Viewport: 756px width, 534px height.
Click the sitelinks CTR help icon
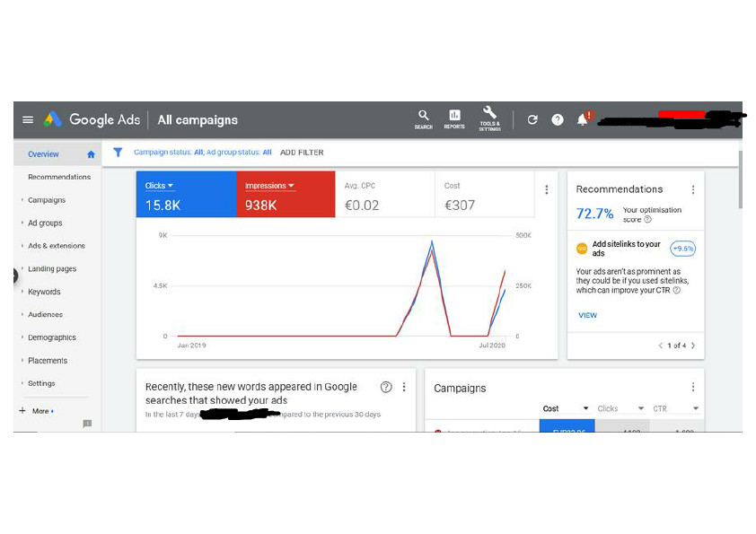click(x=676, y=290)
